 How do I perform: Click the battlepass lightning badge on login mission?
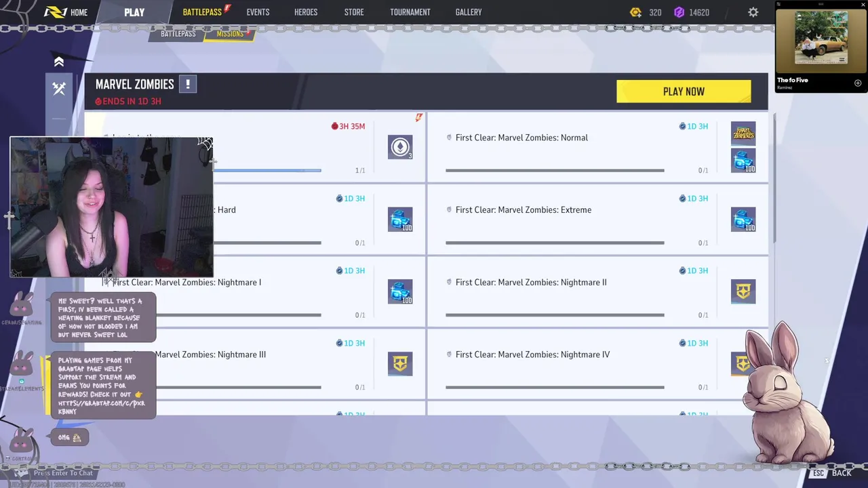pos(418,118)
